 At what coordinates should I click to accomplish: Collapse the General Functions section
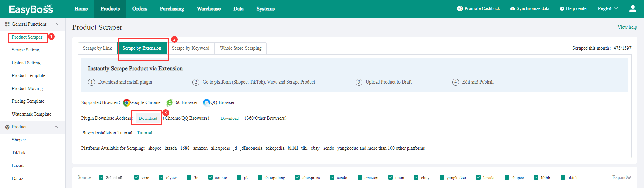coord(56,24)
